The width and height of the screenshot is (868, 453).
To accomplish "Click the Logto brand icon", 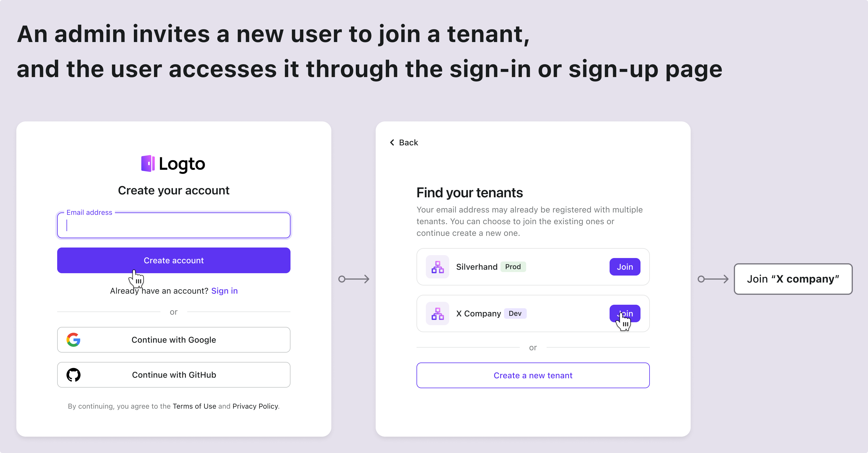I will 148,164.
